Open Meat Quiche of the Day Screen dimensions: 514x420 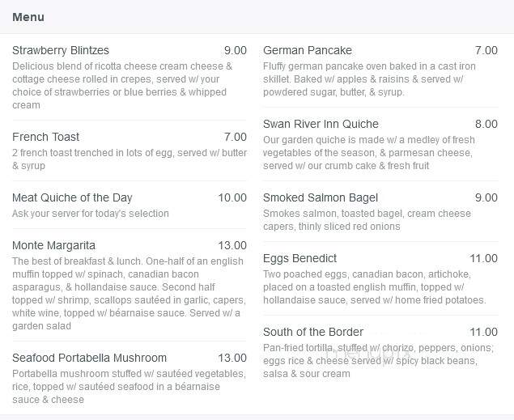coord(72,198)
